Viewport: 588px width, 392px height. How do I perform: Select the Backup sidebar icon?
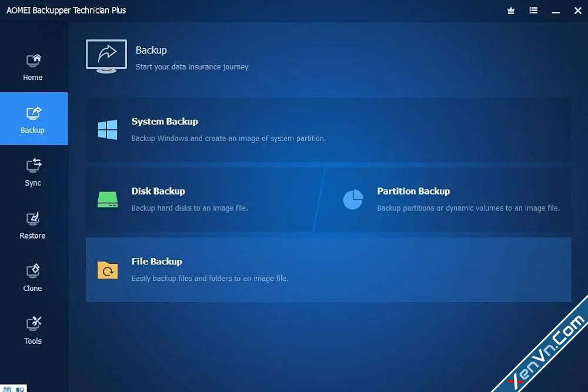click(x=34, y=113)
